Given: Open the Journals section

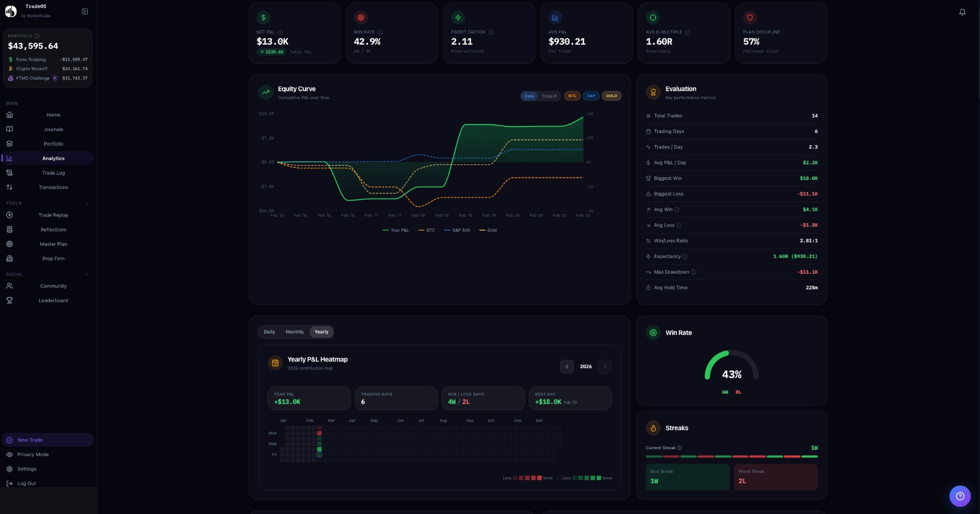Looking at the screenshot, I should pos(53,129).
